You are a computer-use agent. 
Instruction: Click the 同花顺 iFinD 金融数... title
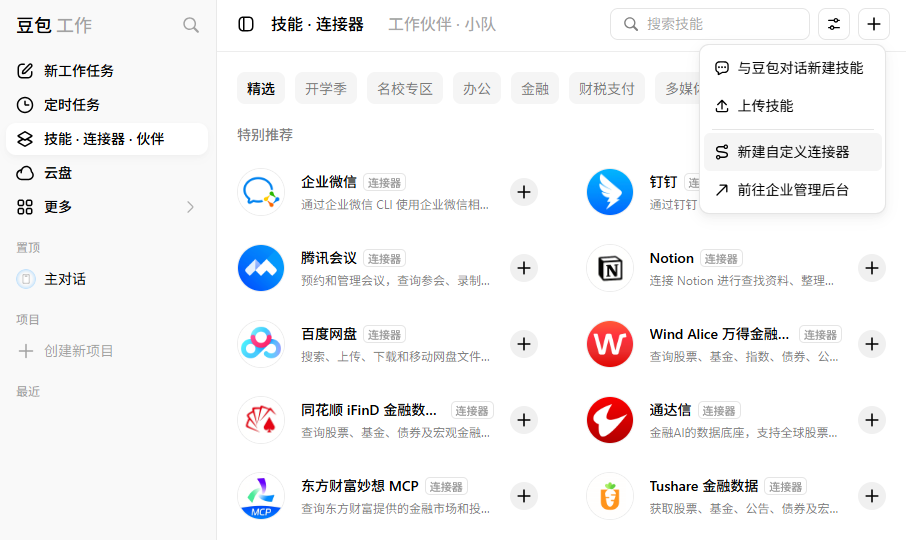[x=369, y=410]
